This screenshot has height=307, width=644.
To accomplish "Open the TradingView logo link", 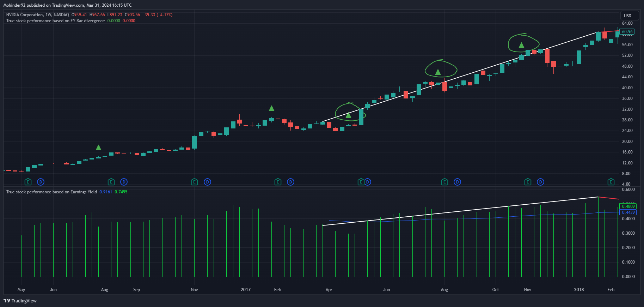I will pos(20,301).
